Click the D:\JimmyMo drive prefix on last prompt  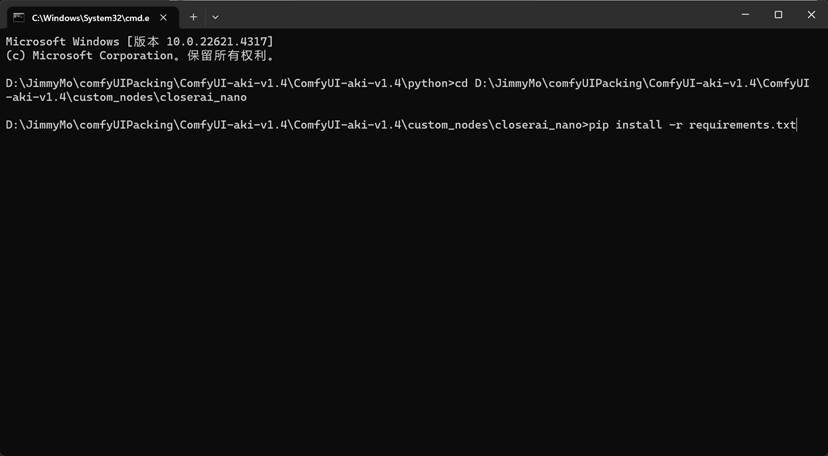[39, 125]
